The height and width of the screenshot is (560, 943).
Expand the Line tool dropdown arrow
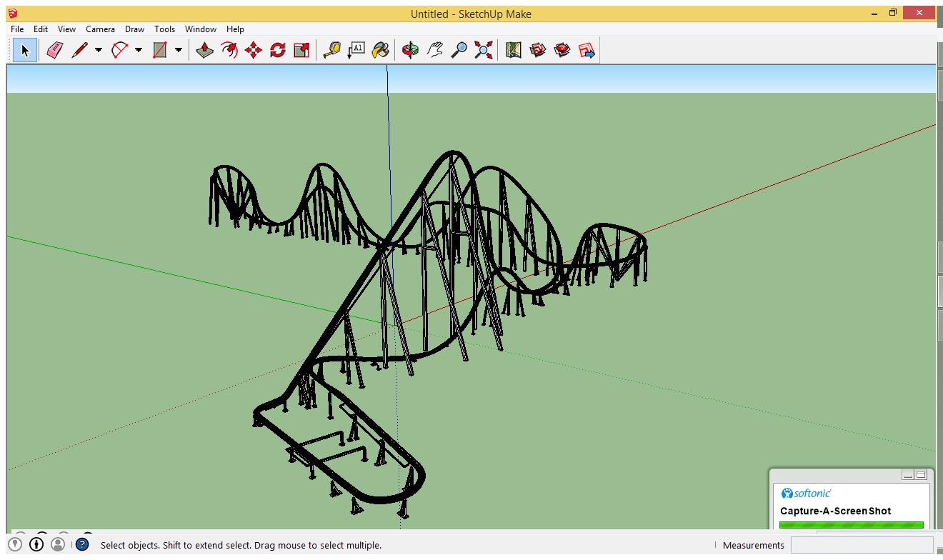click(x=99, y=50)
